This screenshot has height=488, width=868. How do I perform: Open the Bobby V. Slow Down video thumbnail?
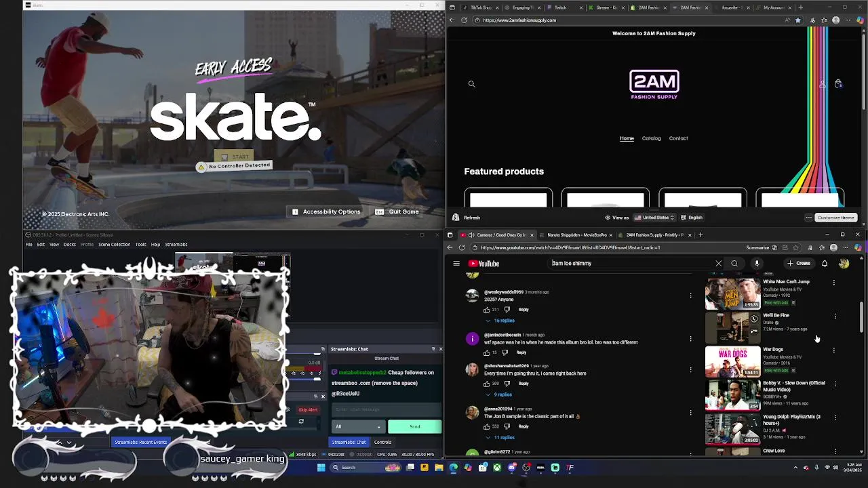[x=732, y=395]
